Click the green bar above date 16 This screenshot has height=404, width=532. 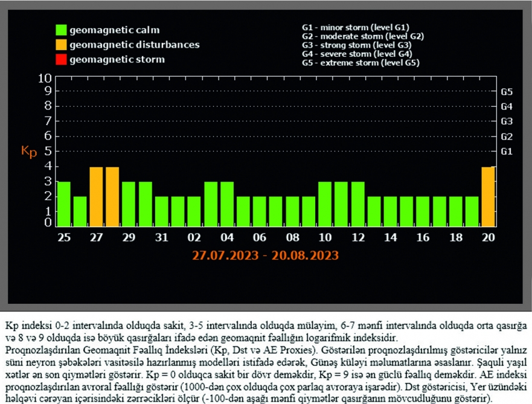click(x=423, y=211)
